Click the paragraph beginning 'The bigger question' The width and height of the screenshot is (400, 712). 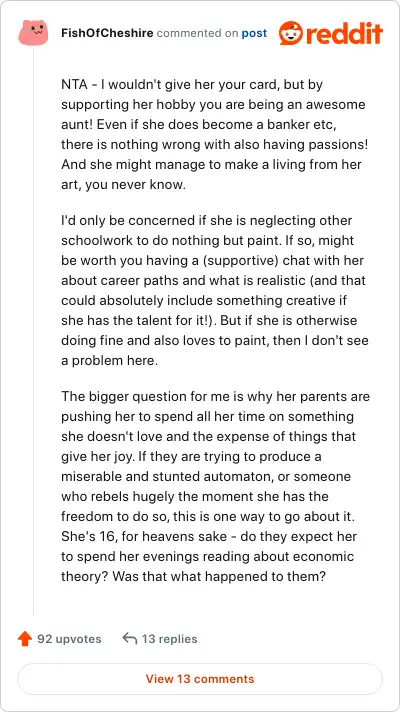click(215, 486)
